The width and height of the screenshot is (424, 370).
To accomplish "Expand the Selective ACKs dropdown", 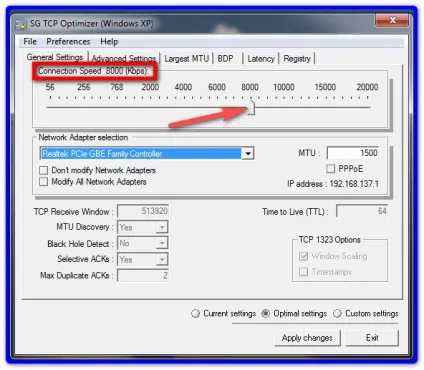I will coord(162,259).
